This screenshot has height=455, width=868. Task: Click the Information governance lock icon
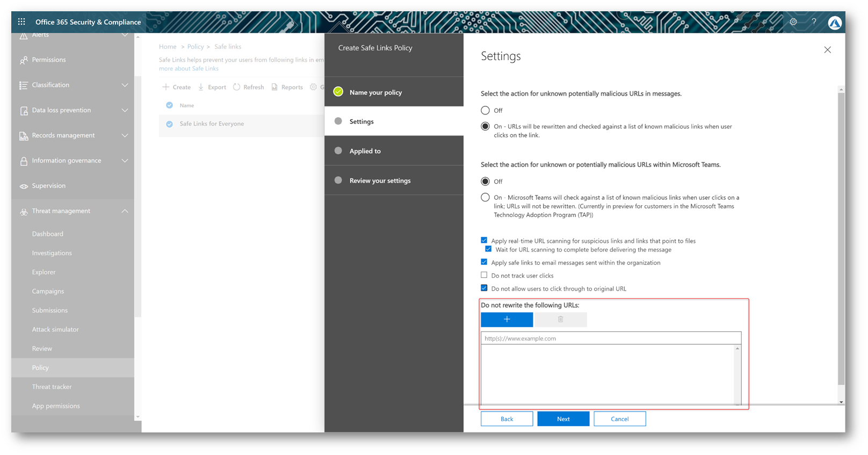(x=24, y=161)
